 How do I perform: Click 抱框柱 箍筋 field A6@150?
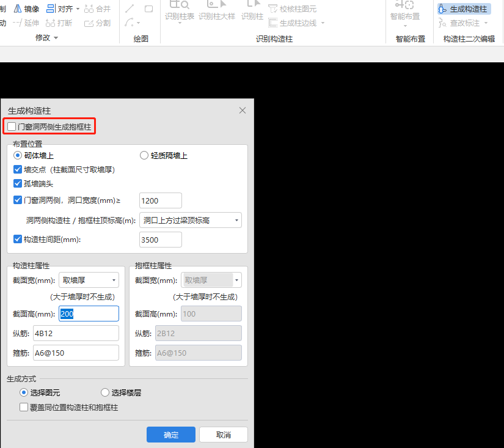click(x=199, y=353)
